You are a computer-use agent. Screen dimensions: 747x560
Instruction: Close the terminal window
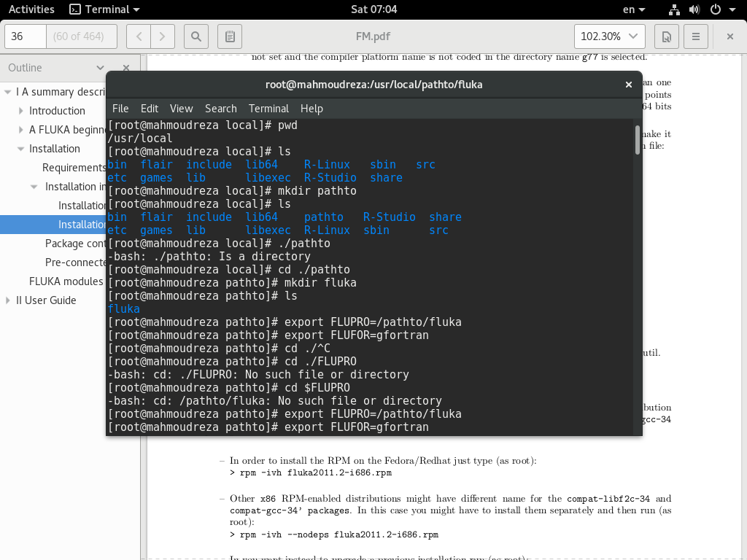pos(628,85)
